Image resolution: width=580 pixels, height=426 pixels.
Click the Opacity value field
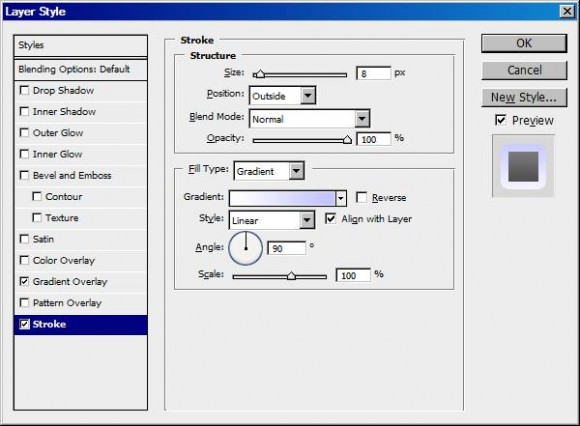tap(373, 139)
